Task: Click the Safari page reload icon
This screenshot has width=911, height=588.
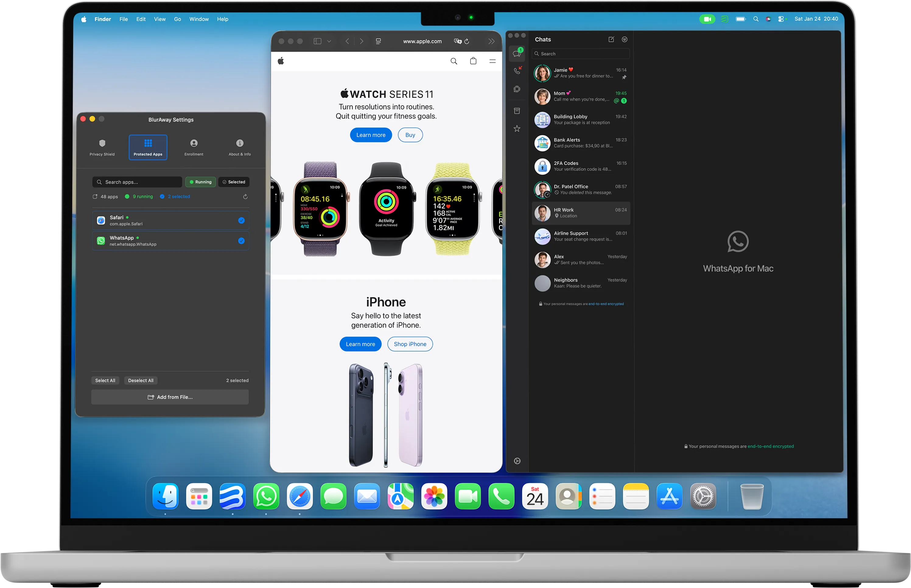Action: tap(467, 41)
